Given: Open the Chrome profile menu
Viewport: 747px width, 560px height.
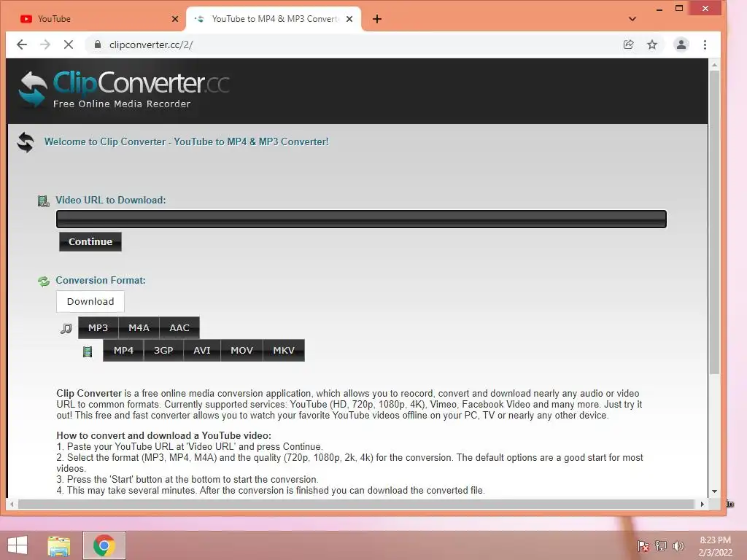Looking at the screenshot, I should (x=681, y=44).
